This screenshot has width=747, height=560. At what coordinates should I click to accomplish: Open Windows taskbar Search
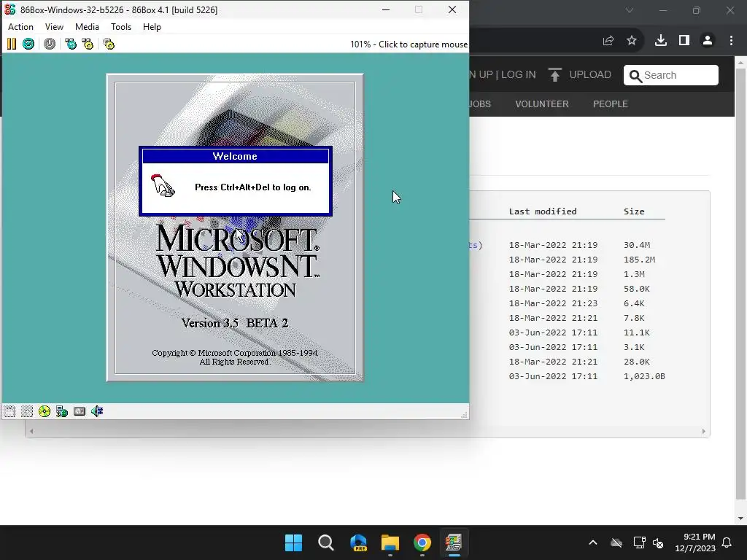pos(326,542)
